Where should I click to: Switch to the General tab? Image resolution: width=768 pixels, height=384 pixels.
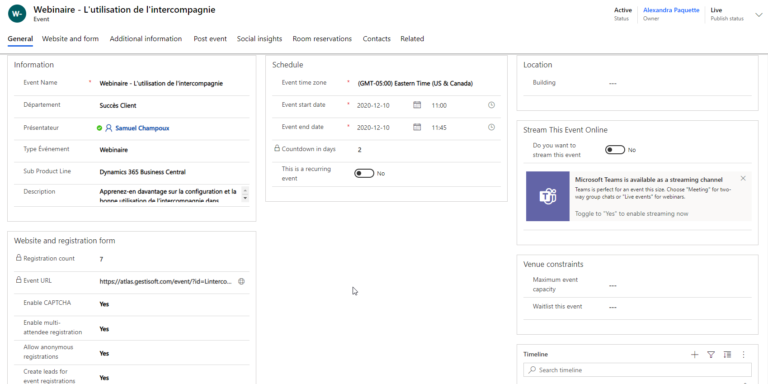tap(21, 39)
